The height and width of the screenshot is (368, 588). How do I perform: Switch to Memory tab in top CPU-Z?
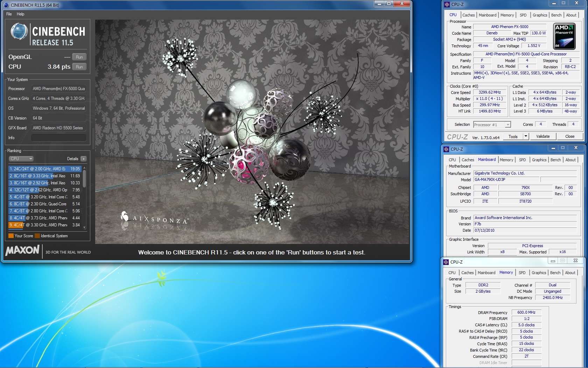507,15
